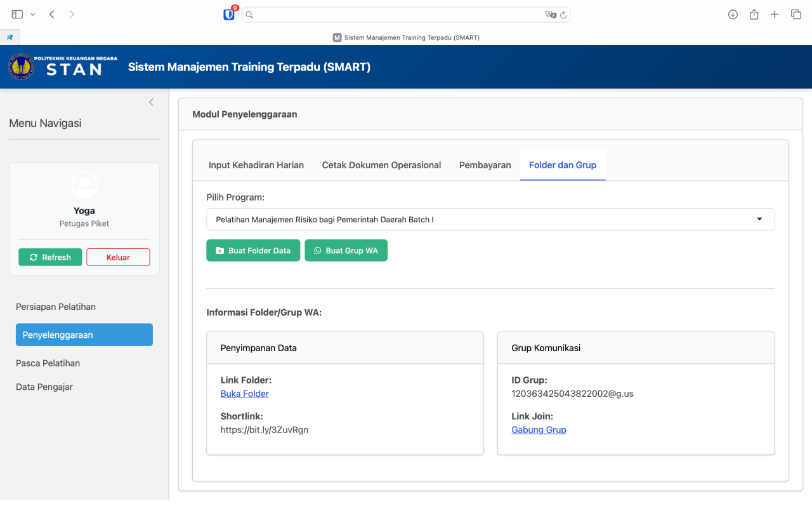Show the tab overview icon

796,15
